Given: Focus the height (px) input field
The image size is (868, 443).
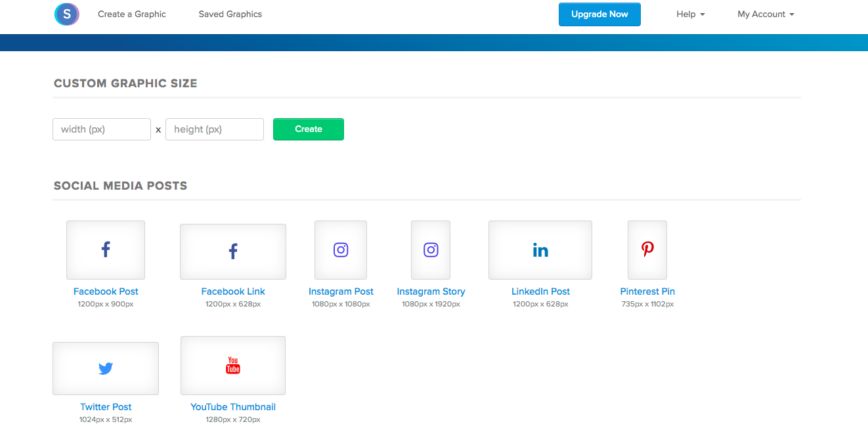Looking at the screenshot, I should [x=215, y=129].
